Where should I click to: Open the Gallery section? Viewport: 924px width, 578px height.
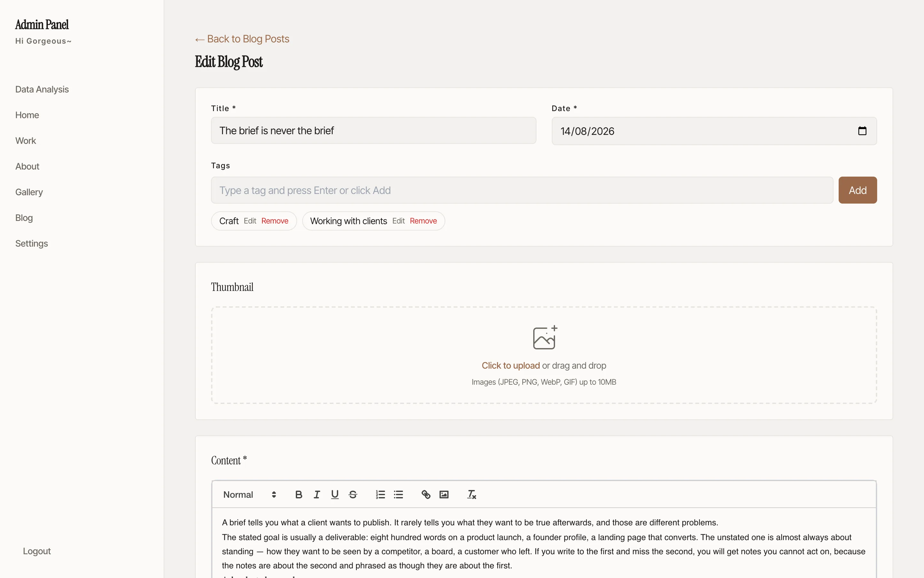pos(29,192)
